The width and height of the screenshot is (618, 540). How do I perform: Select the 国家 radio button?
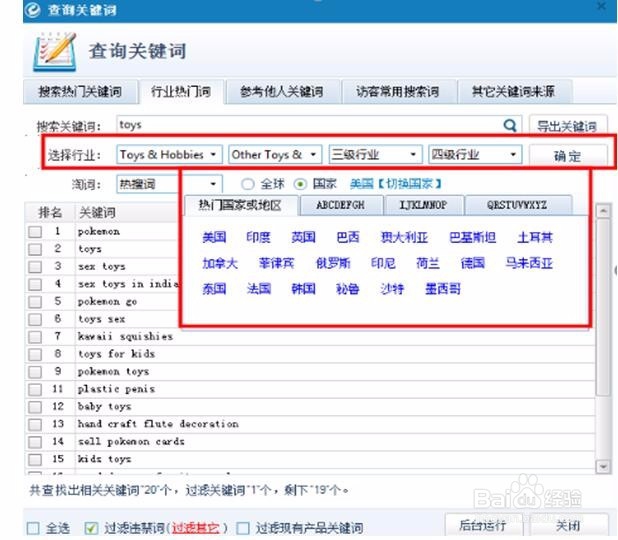pos(301,184)
